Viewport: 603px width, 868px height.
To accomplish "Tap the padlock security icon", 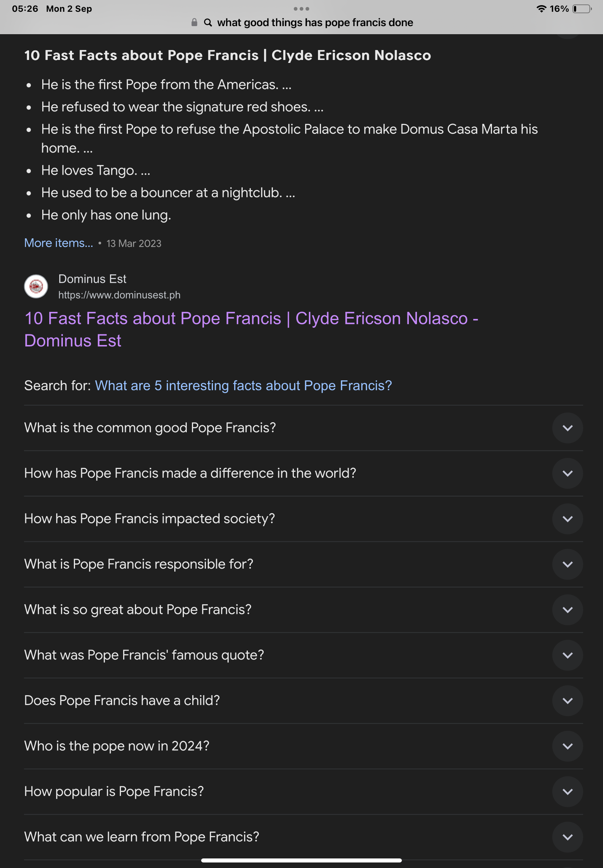I will 194,22.
